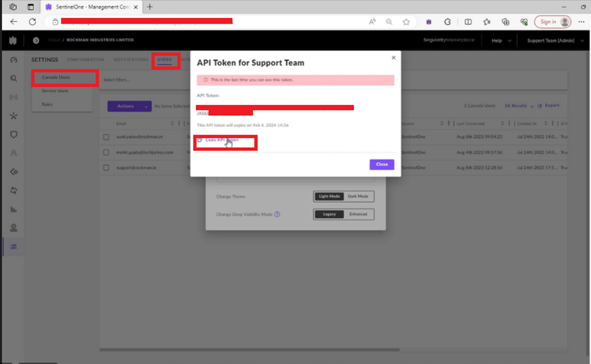Open the new tab plus button
Image resolution: width=591 pixels, height=364 pixels.
click(x=150, y=7)
